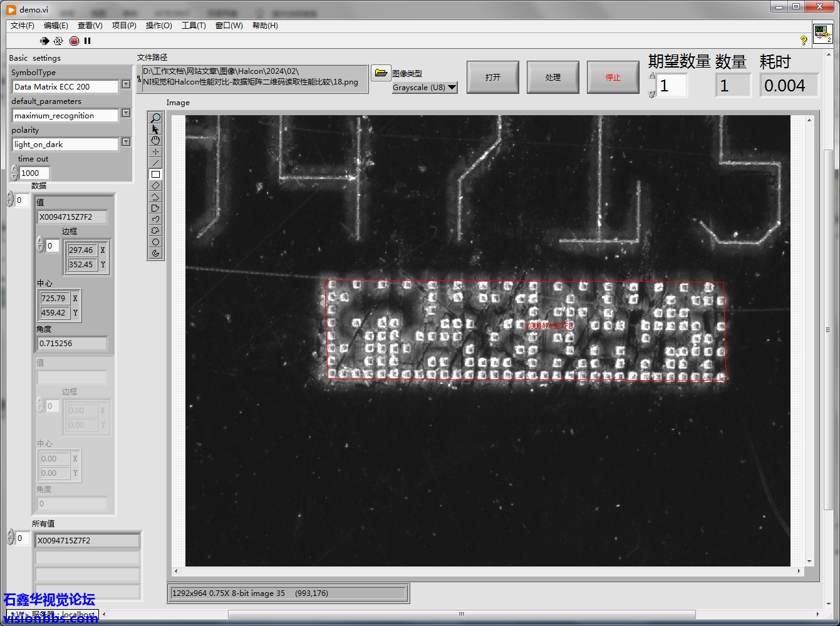The width and height of the screenshot is (840, 626).
Task: Click image display vertical scrollbar
Action: click(809, 341)
